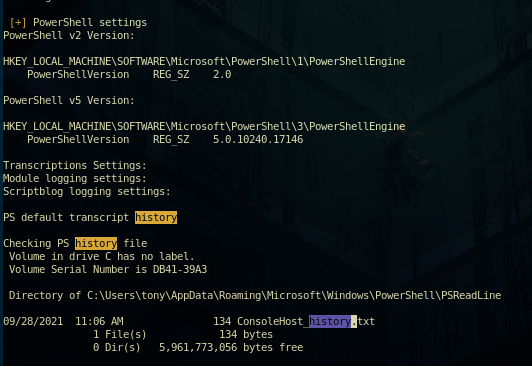Click the purple-highlighted history in ConsoleHost filename
This screenshot has height=366, width=532.
(x=330, y=321)
